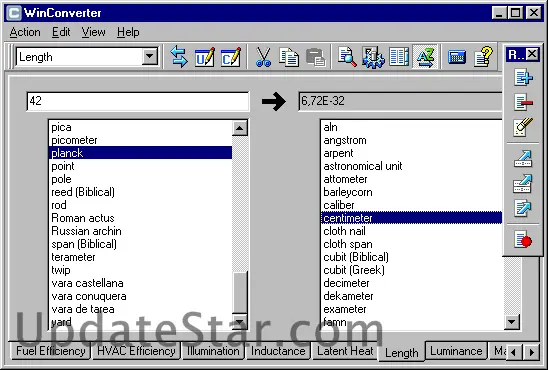Image resolution: width=548 pixels, height=370 pixels.
Task: Switch to the Illumination tab
Action: click(x=213, y=351)
